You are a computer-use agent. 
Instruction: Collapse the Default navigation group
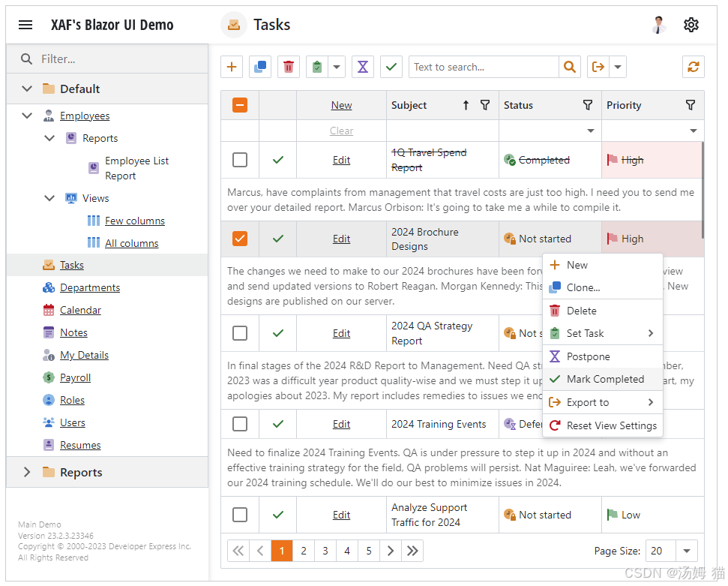pos(27,89)
